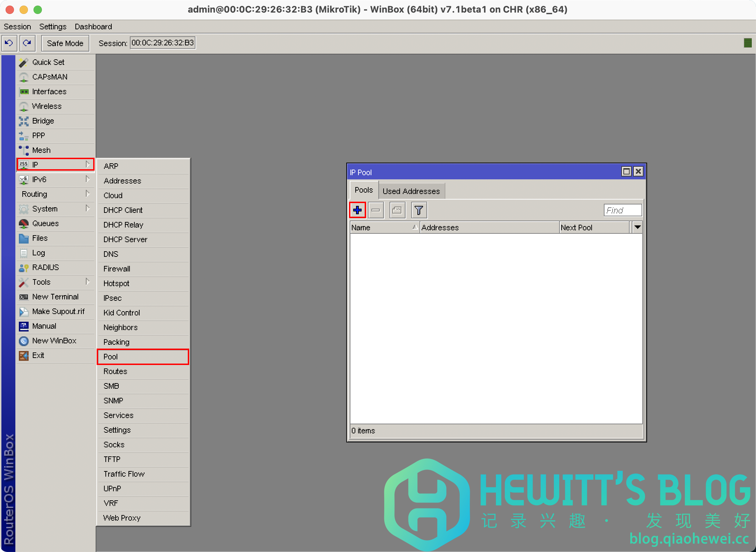Click the Redo arrow in top toolbar
Image resolution: width=756 pixels, height=552 pixels.
(x=27, y=43)
